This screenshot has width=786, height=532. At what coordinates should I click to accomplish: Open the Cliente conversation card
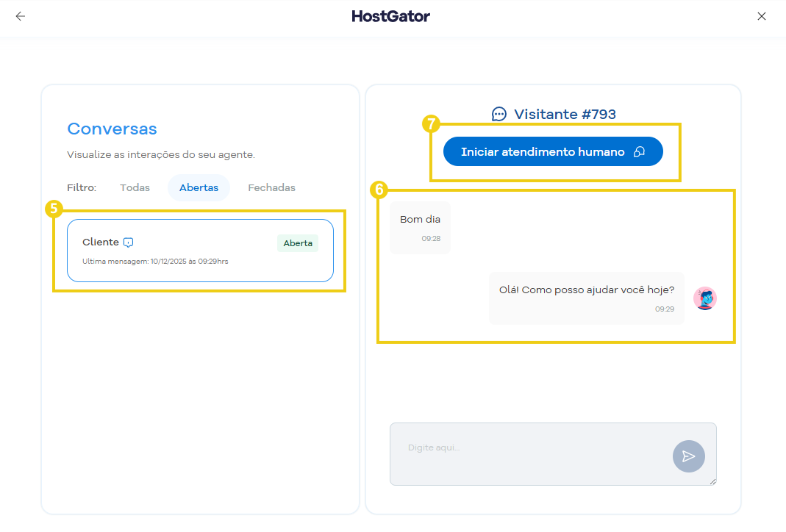200,251
